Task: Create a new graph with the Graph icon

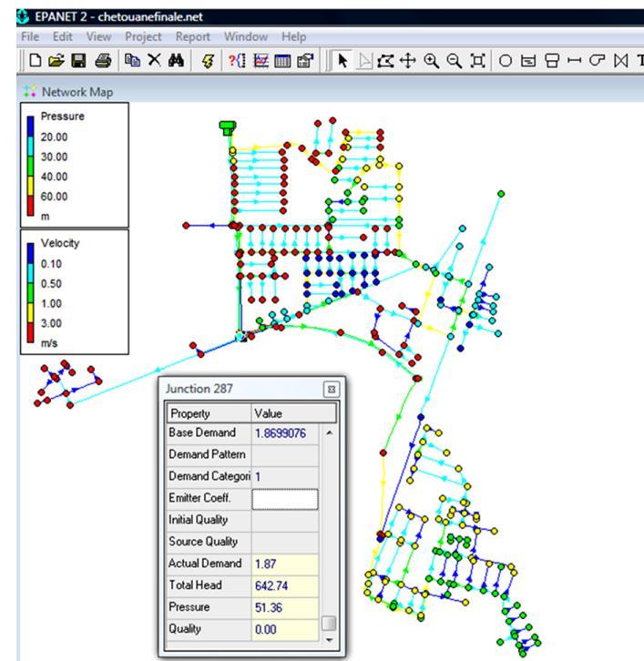Action: pos(261,61)
